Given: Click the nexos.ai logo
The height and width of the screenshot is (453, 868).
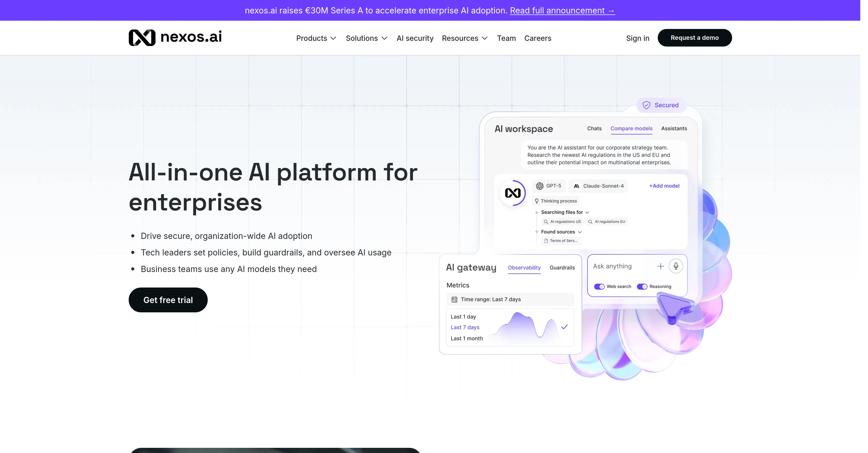Looking at the screenshot, I should click(175, 37).
